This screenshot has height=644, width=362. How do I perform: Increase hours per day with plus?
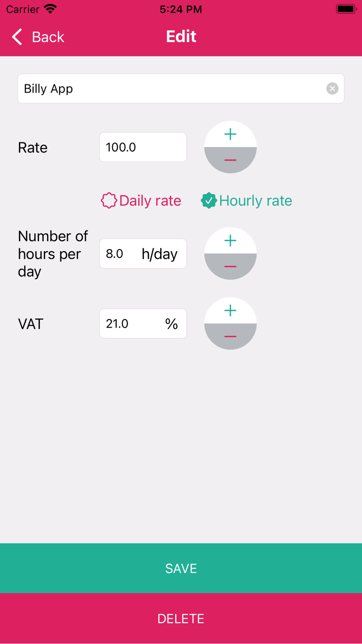click(x=230, y=241)
